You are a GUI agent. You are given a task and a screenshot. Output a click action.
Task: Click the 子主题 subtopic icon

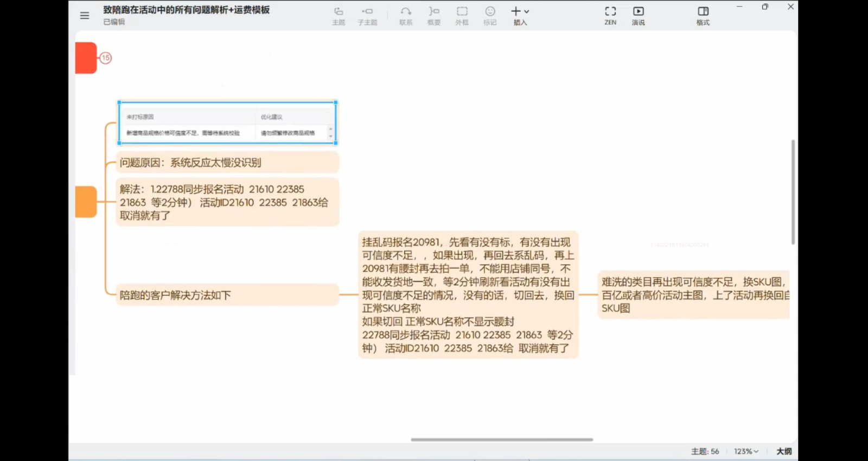coord(367,15)
